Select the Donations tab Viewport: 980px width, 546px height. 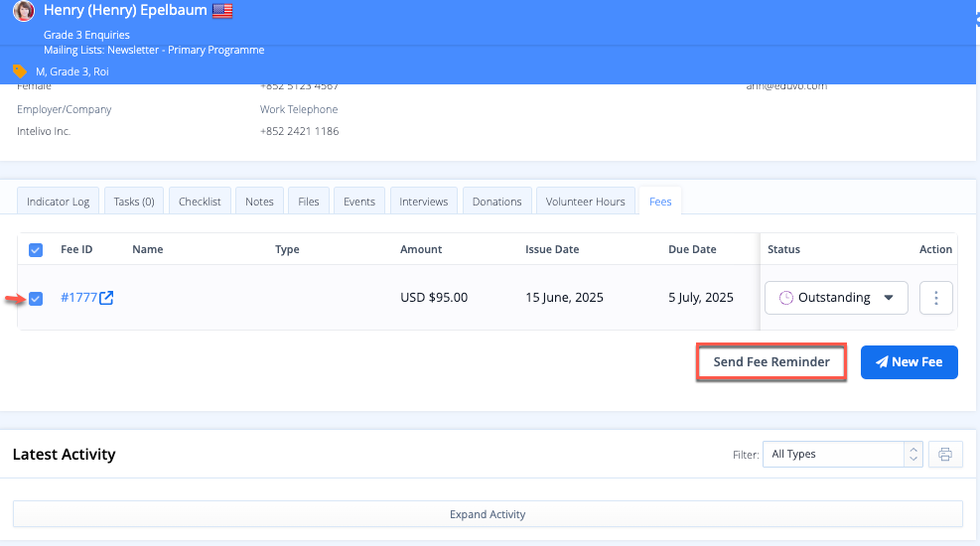tap(496, 202)
